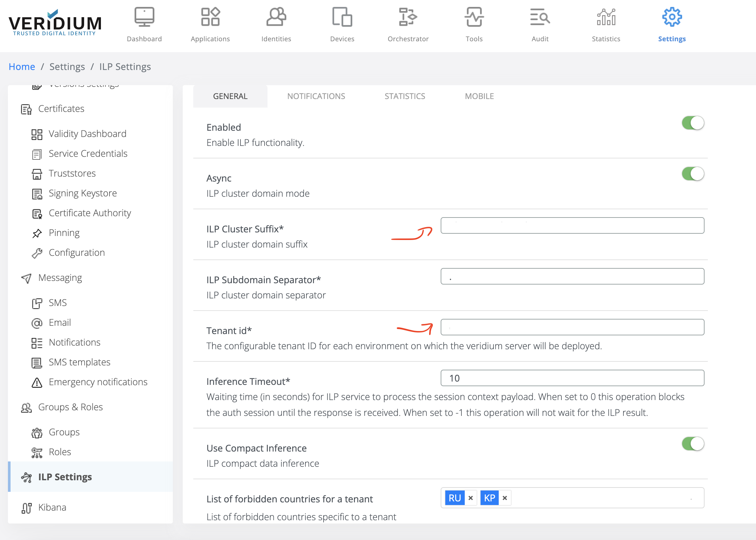
Task: Go to Home via the breadcrumb link
Action: (x=21, y=66)
